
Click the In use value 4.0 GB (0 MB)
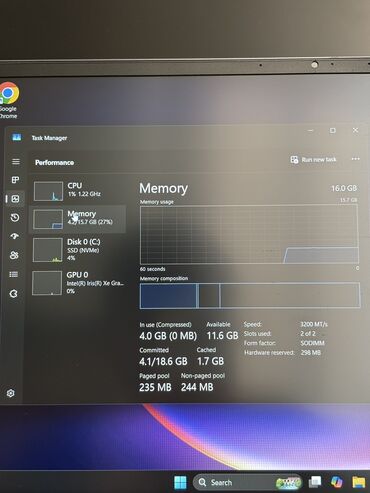(x=168, y=336)
